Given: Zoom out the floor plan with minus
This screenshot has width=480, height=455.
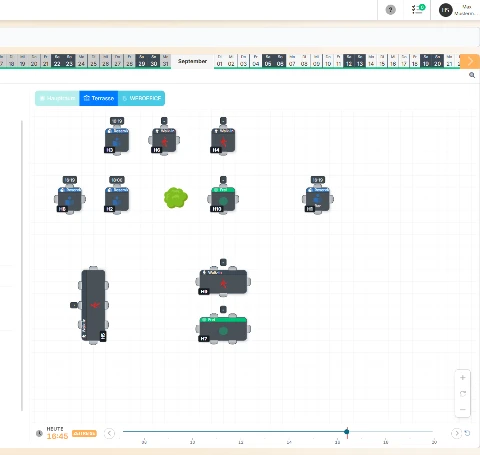Looking at the screenshot, I should coord(462,409).
